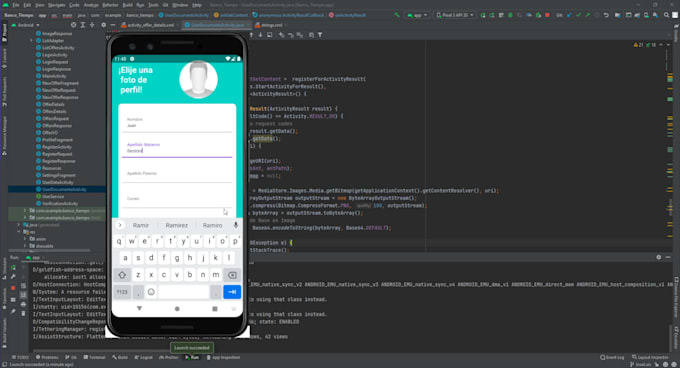
Task: Tap the blue next-field key on keyboard
Action: (x=232, y=292)
